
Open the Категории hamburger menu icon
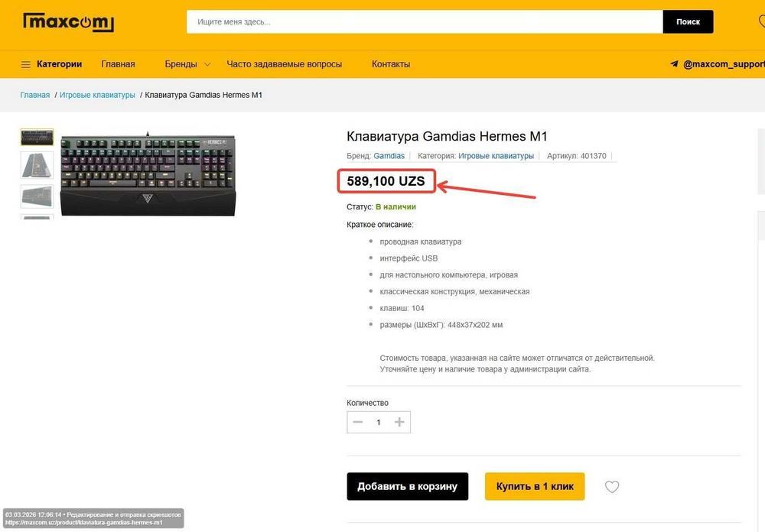point(26,64)
